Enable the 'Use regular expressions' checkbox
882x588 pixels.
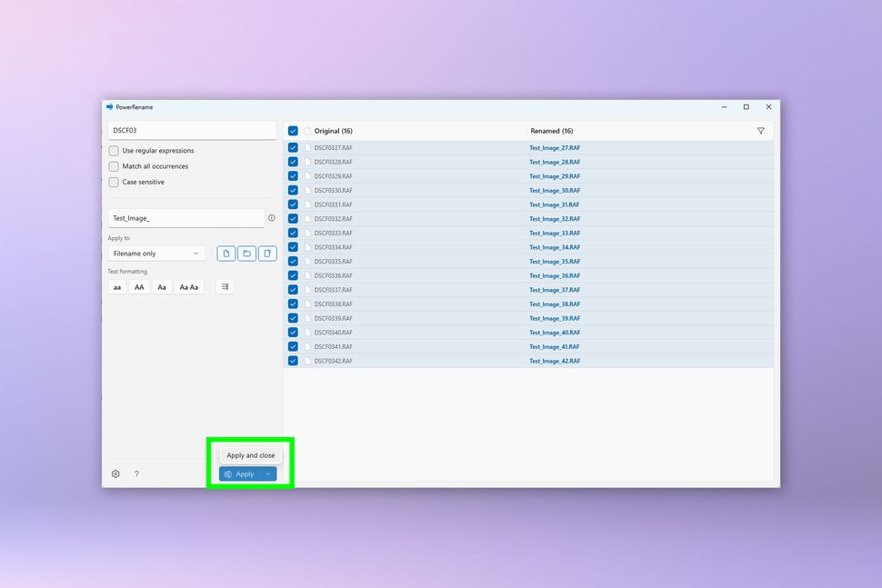coord(115,151)
